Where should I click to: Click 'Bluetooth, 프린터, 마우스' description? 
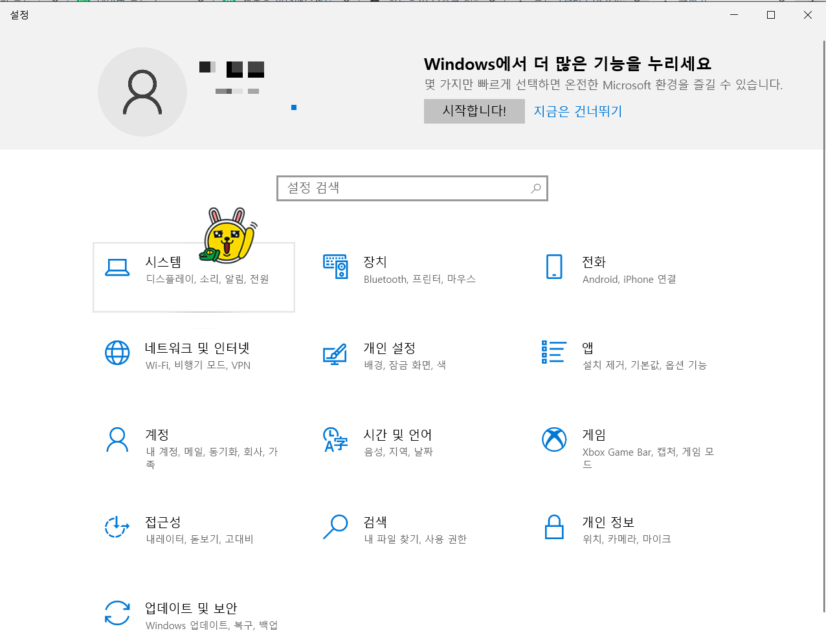[x=419, y=279]
